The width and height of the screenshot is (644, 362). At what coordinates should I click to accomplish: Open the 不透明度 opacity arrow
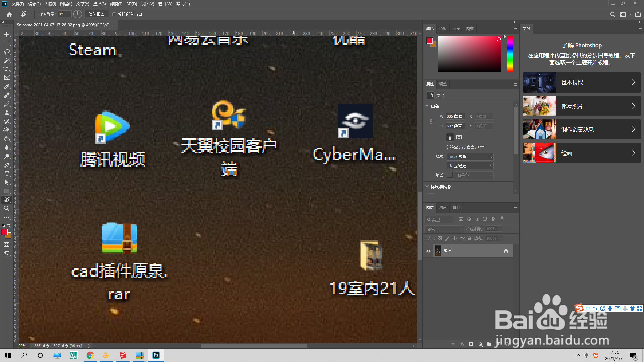501,229
